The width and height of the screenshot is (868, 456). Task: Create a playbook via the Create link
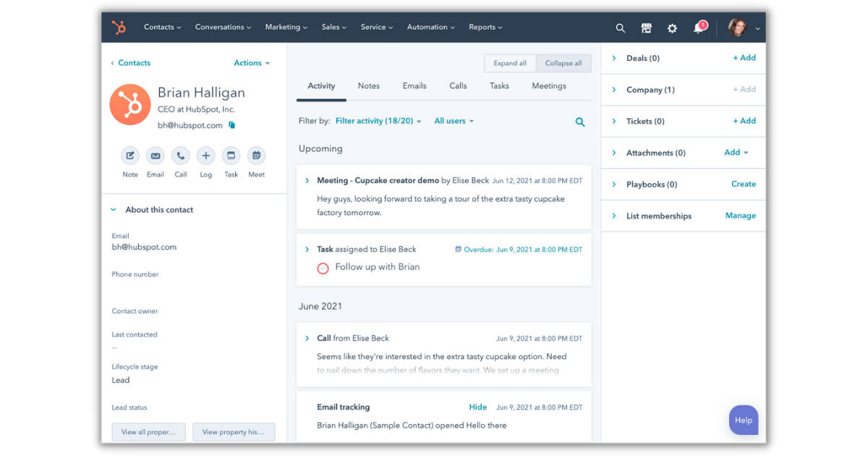[x=743, y=184]
